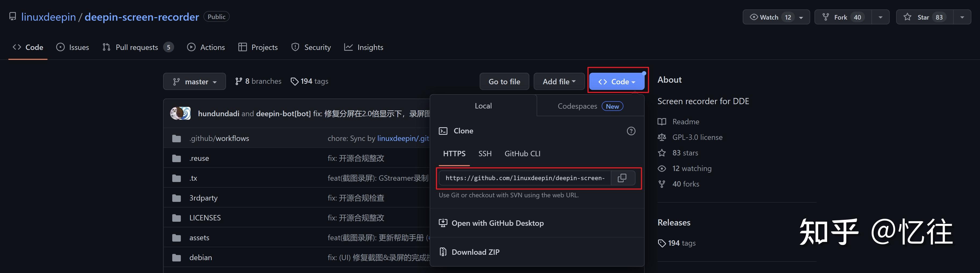The width and height of the screenshot is (980, 273).
Task: Open the linuxdeepin/.github commit message link
Action: pos(403,139)
